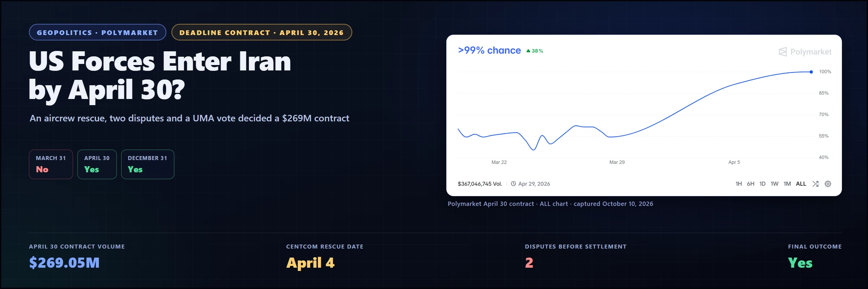This screenshot has width=868, height=289.
Task: Open the March 31 No outcome card
Action: [x=51, y=164]
